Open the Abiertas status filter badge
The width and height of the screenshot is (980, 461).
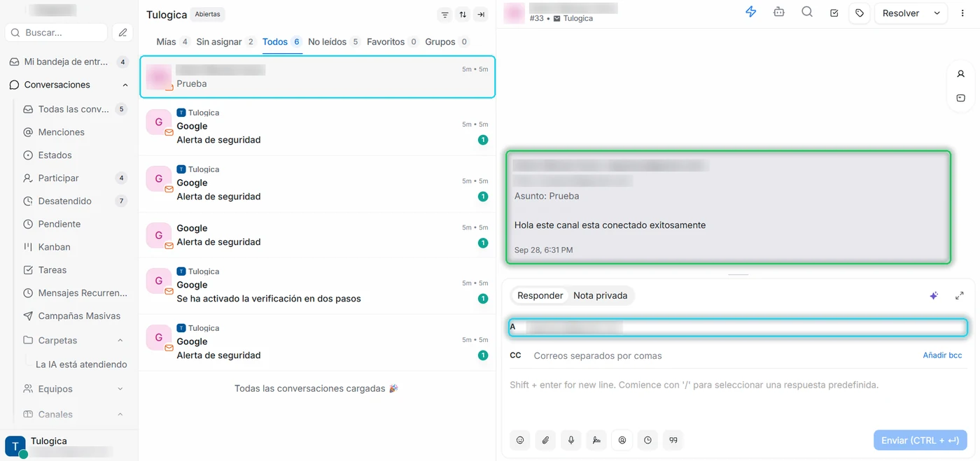point(208,15)
